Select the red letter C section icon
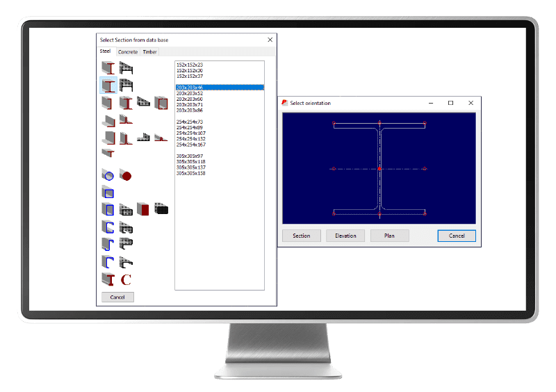556x392 pixels. (x=126, y=279)
